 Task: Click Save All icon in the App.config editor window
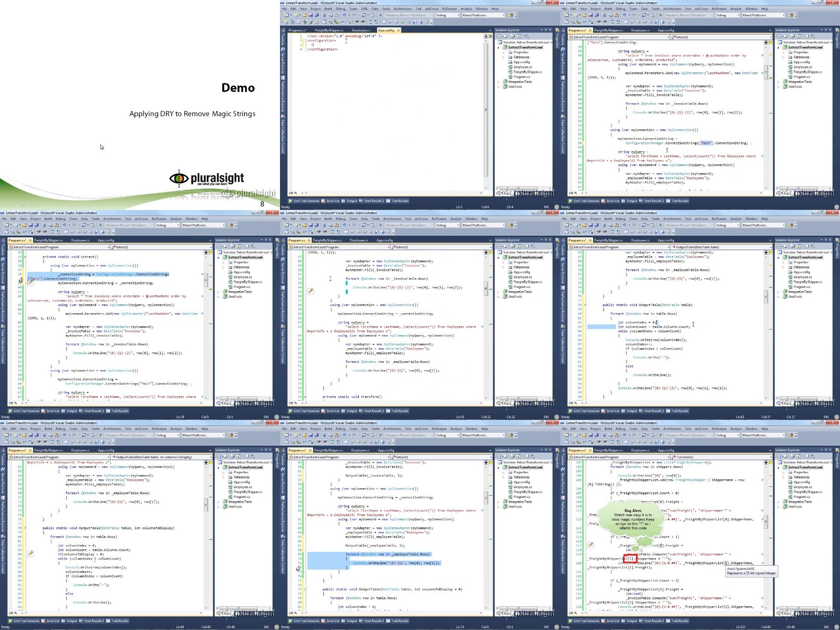317,15
